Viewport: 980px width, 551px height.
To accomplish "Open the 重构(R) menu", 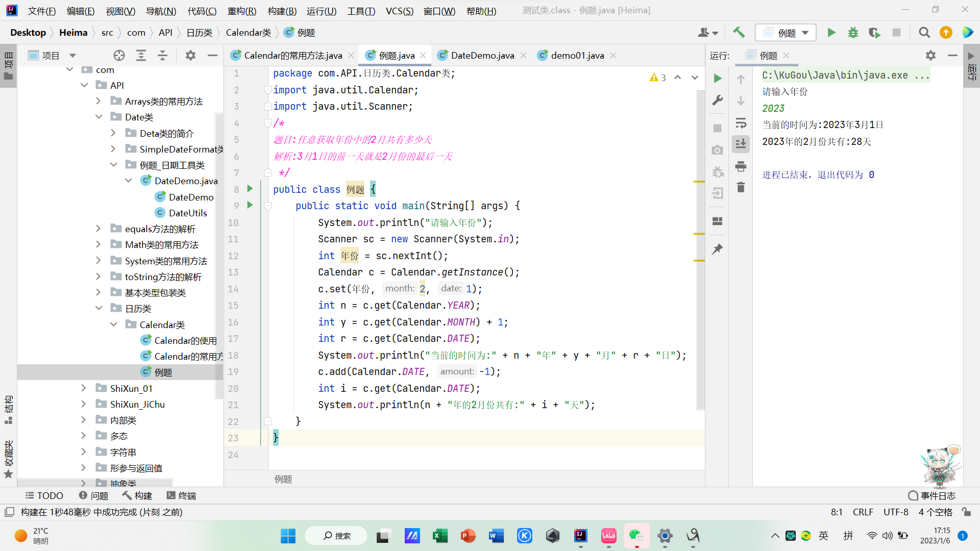I will [241, 11].
